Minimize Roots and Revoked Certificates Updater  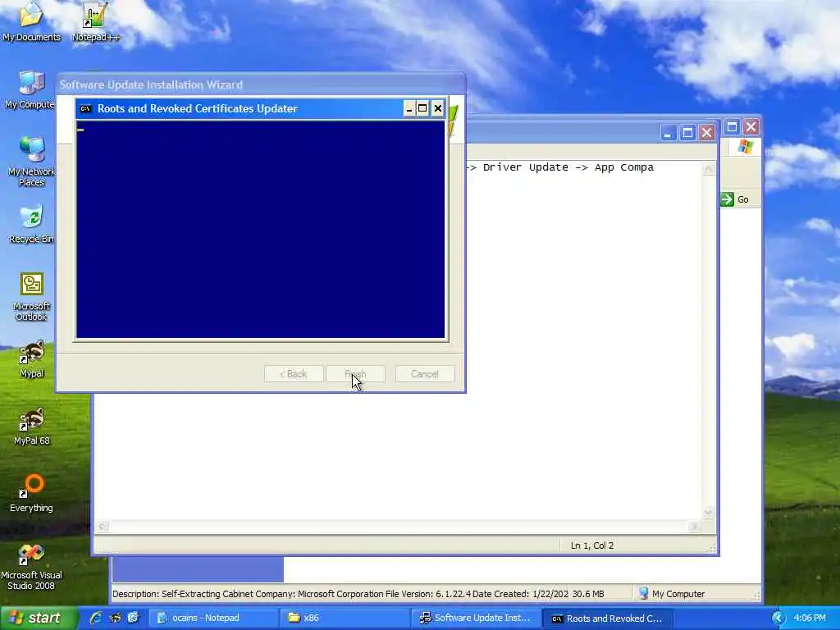click(x=409, y=109)
